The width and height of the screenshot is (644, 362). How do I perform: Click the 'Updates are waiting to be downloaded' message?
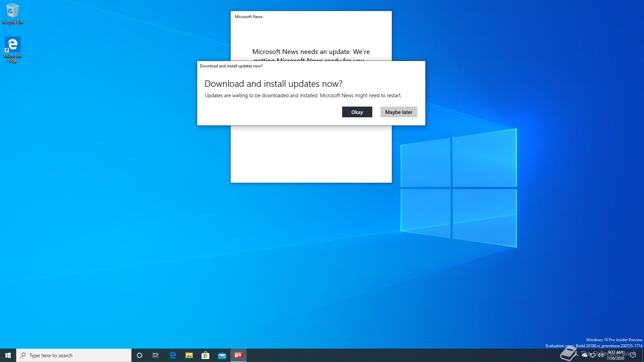(x=303, y=96)
